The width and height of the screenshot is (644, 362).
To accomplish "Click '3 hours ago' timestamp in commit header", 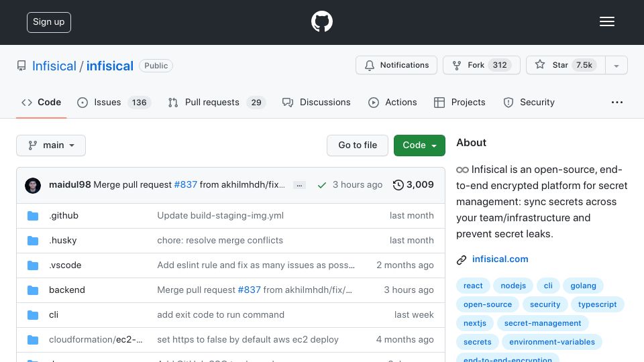I will [358, 185].
